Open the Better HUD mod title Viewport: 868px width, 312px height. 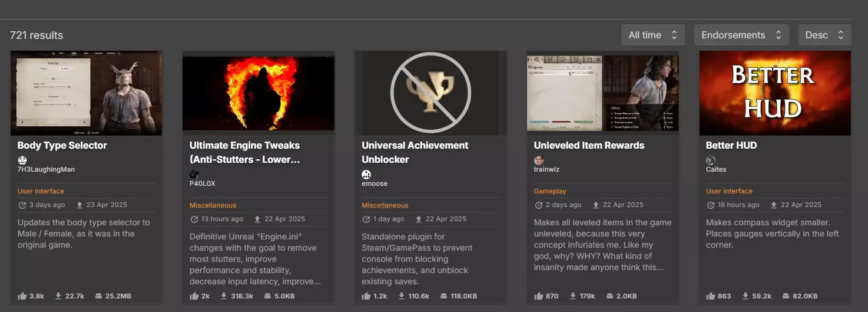pyautogui.click(x=731, y=145)
